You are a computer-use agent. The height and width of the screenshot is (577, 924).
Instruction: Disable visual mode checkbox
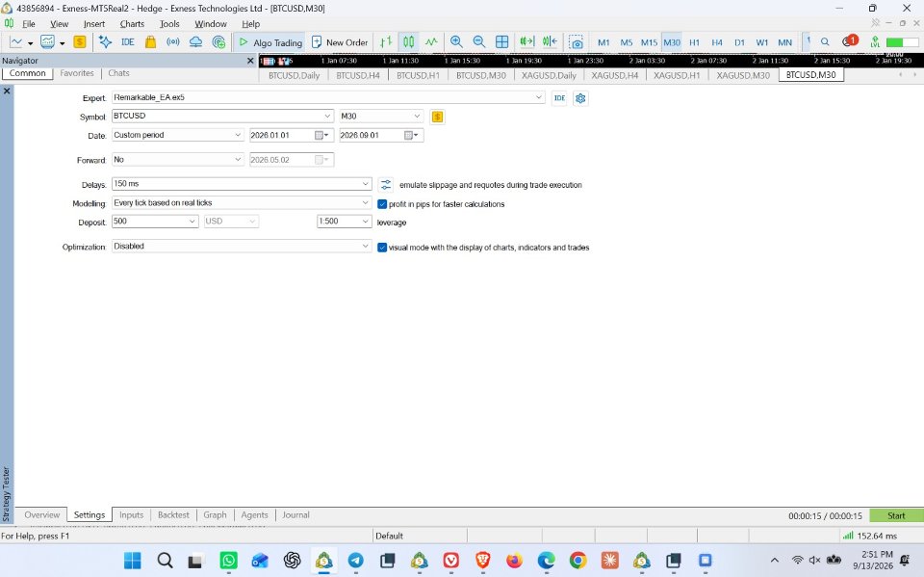pyautogui.click(x=382, y=248)
